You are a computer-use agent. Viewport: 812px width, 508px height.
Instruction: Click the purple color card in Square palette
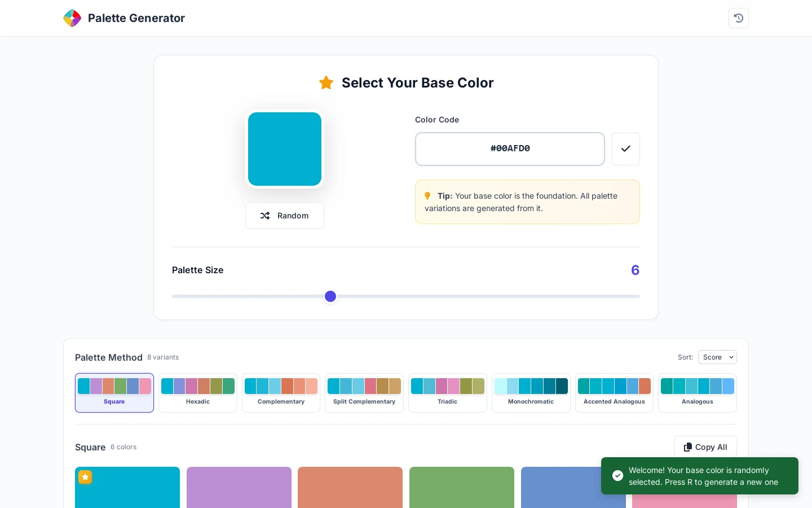coord(239,487)
